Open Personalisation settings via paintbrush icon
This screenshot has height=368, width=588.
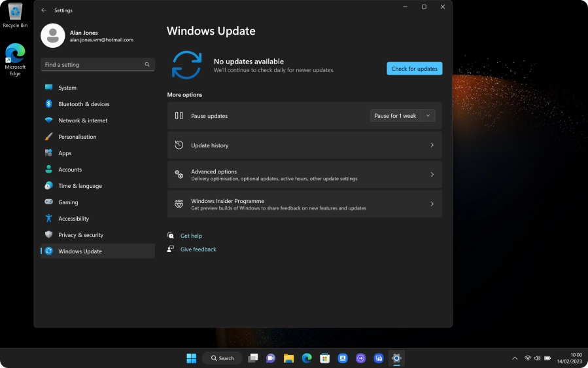(x=48, y=137)
